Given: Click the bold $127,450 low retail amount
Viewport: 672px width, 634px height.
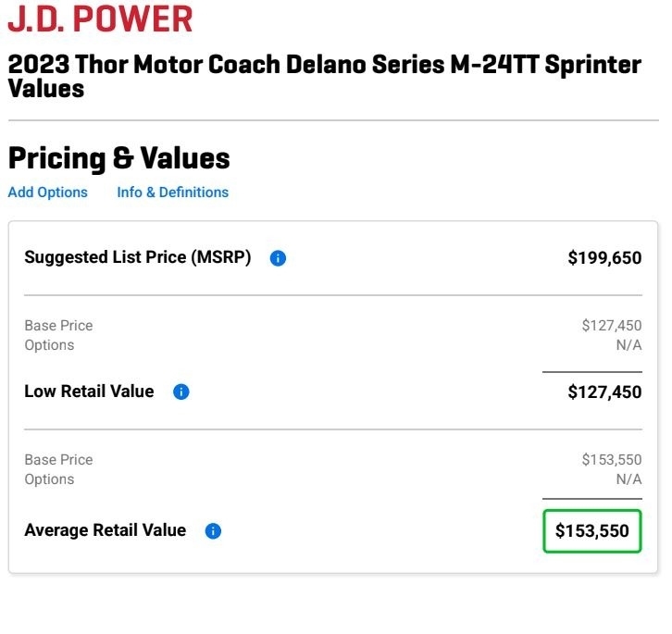Looking at the screenshot, I should (604, 392).
